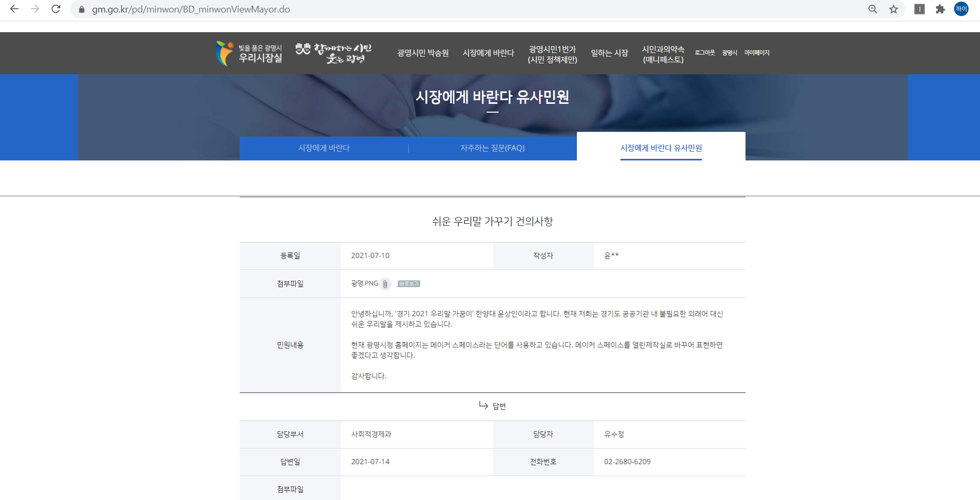Screen dimensions: 980x500
Task: Open the 광명시민1번가 menu
Action: coord(552,54)
